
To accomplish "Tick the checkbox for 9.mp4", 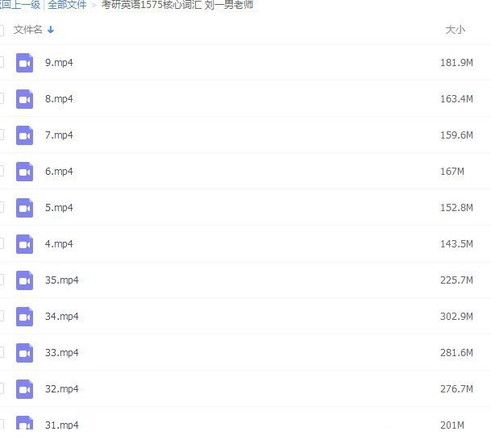I will 2,62.
